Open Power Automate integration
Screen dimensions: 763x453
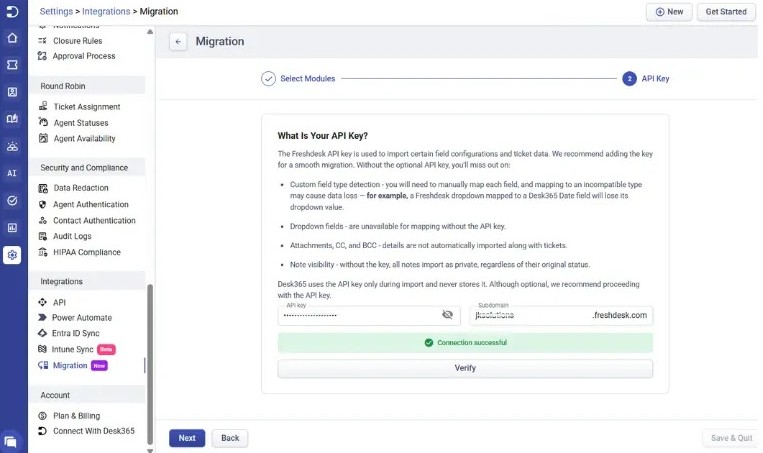pyautogui.click(x=82, y=317)
